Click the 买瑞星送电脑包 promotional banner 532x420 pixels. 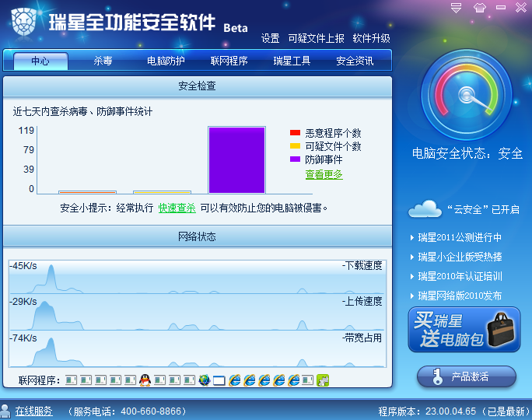tap(464, 330)
